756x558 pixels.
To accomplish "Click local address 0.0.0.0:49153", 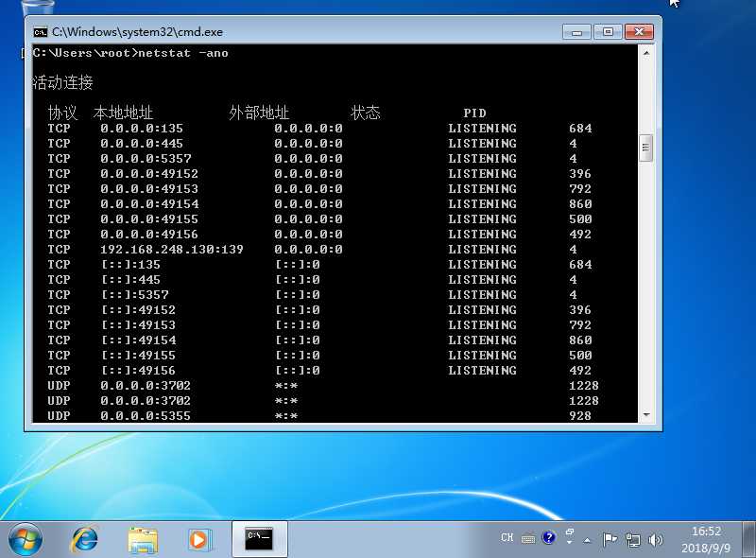I will tap(149, 189).
